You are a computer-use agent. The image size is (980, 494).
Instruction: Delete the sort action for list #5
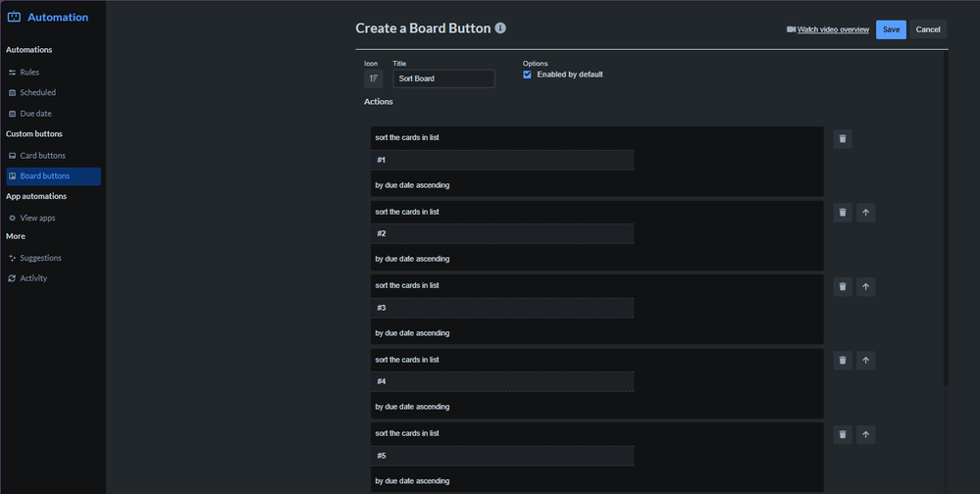tap(843, 434)
